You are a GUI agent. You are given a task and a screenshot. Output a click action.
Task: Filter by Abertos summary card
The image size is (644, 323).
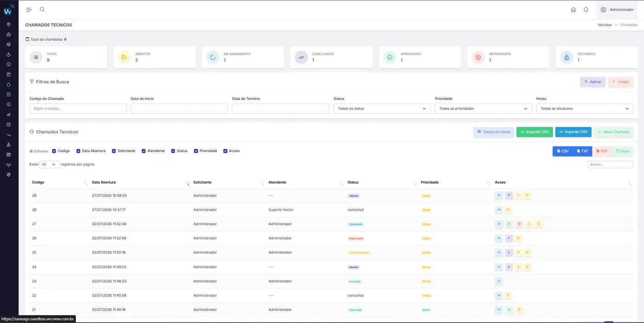click(x=155, y=58)
